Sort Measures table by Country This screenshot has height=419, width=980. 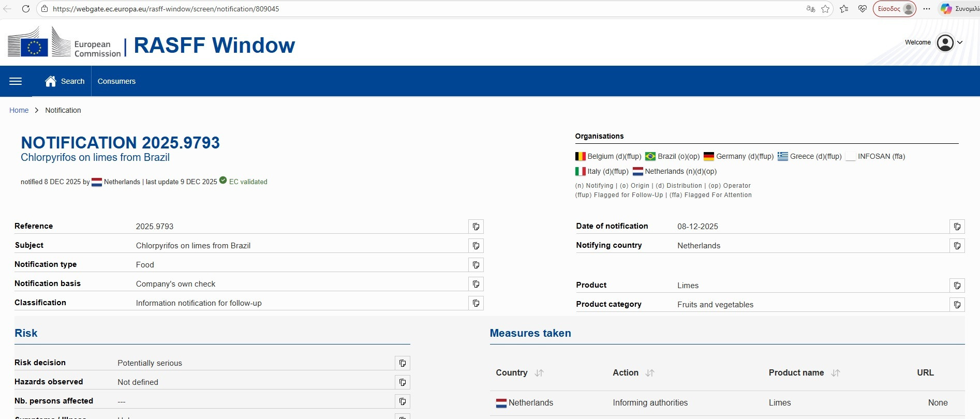(539, 373)
